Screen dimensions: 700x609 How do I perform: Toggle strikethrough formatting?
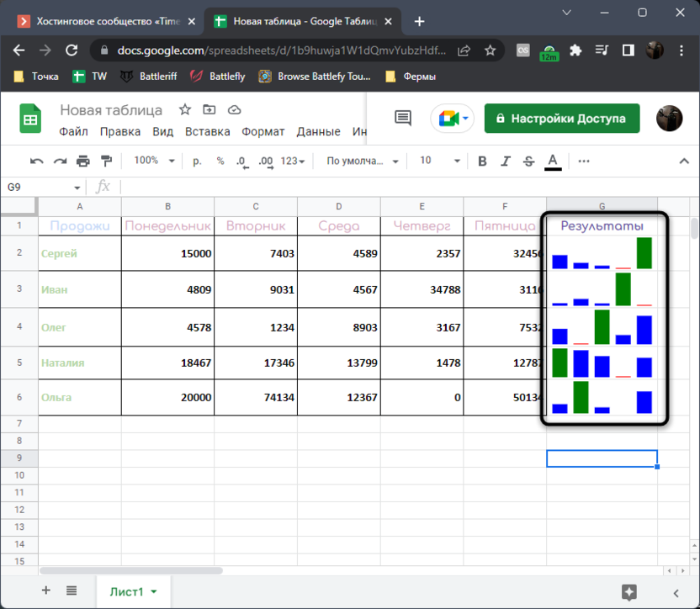tap(528, 161)
